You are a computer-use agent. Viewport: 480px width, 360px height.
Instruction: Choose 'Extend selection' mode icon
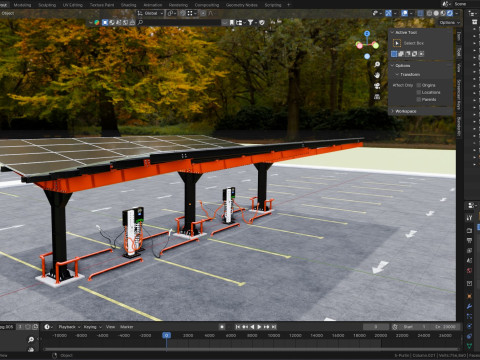coord(401,54)
